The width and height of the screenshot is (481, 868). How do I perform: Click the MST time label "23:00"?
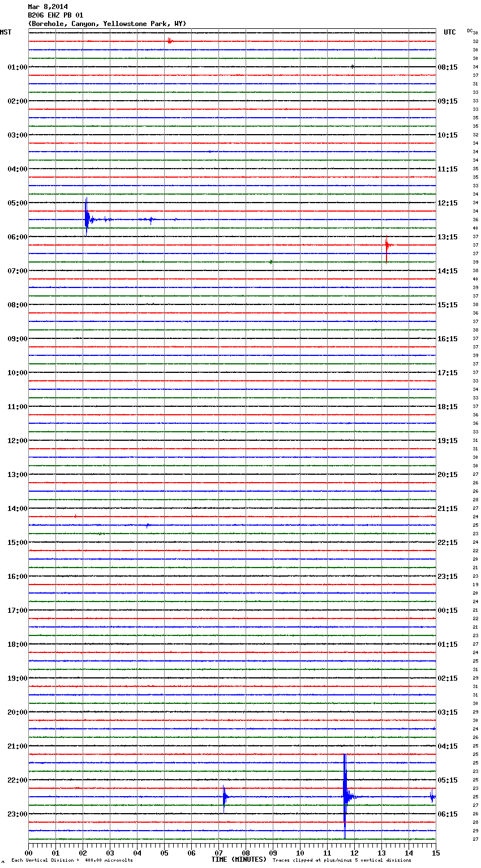coord(18,814)
